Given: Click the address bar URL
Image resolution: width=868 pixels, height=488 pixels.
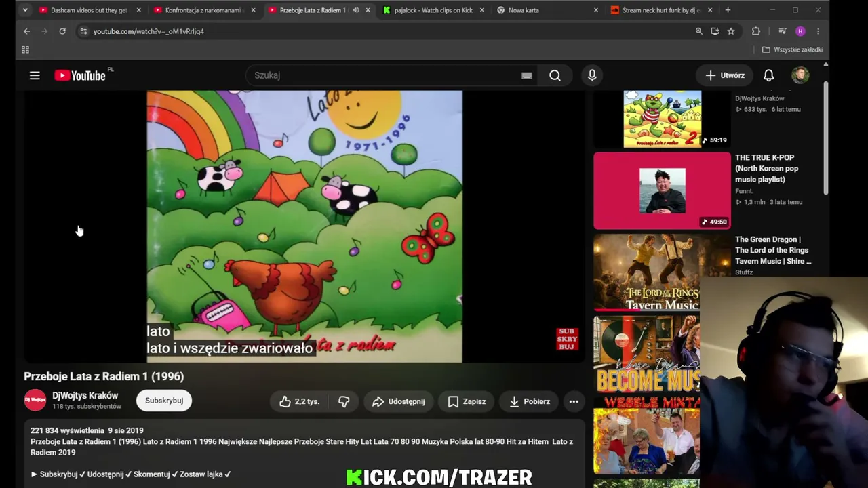Looking at the screenshot, I should (x=149, y=31).
